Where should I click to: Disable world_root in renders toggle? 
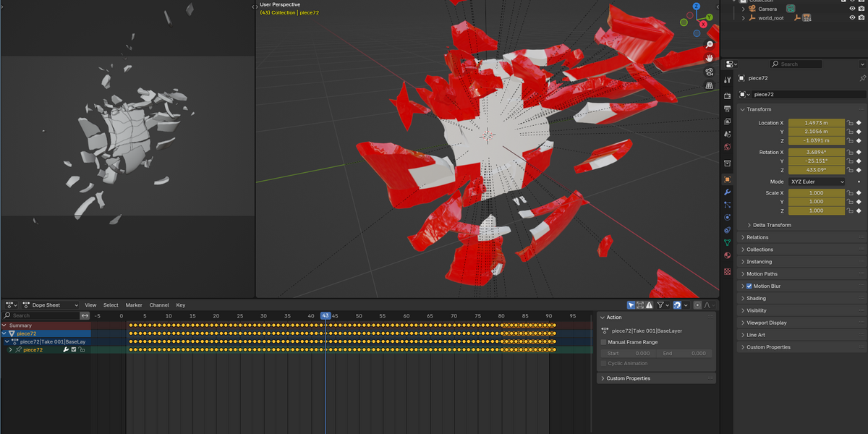click(861, 18)
